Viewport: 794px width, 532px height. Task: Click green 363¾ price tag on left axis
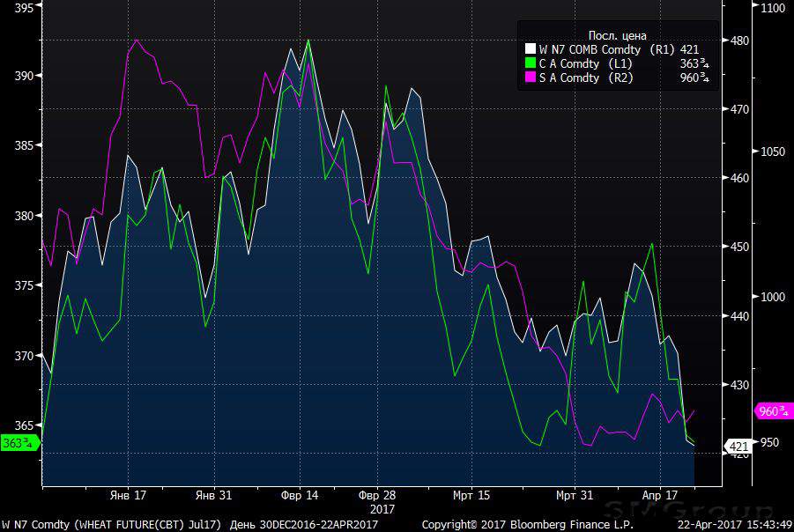(x=19, y=442)
